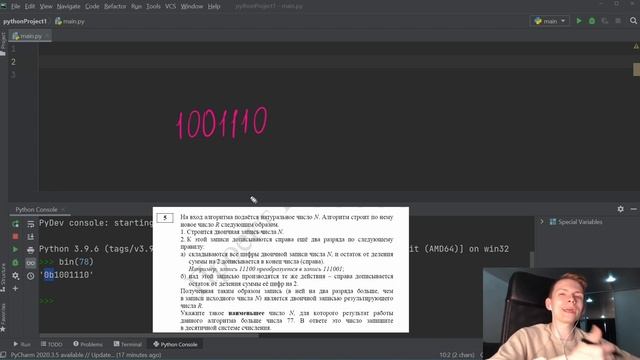Open the Edit menu
The height and width of the screenshot is (360, 640).
tap(30, 6)
